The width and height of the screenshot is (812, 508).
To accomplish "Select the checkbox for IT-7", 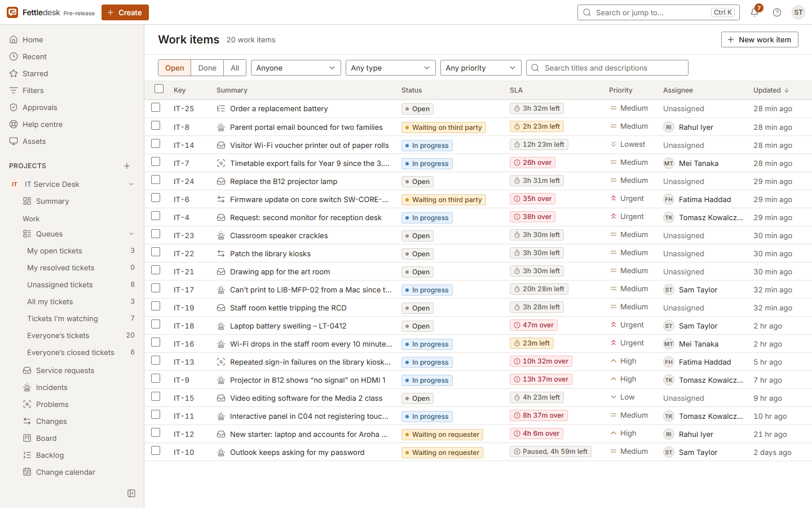I will (156, 161).
